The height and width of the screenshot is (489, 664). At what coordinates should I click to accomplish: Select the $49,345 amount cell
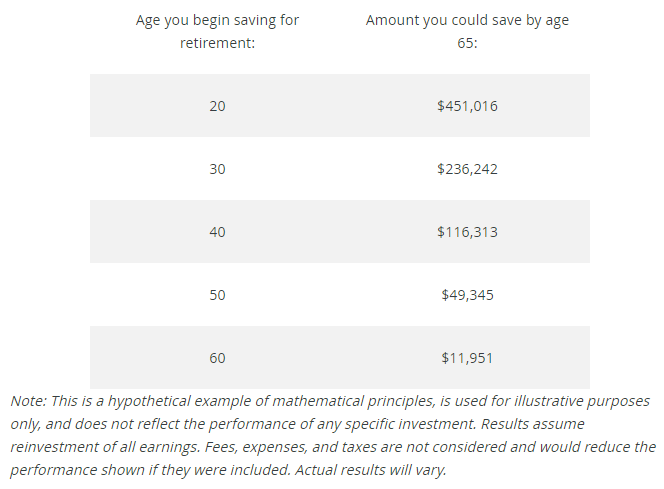tap(467, 295)
